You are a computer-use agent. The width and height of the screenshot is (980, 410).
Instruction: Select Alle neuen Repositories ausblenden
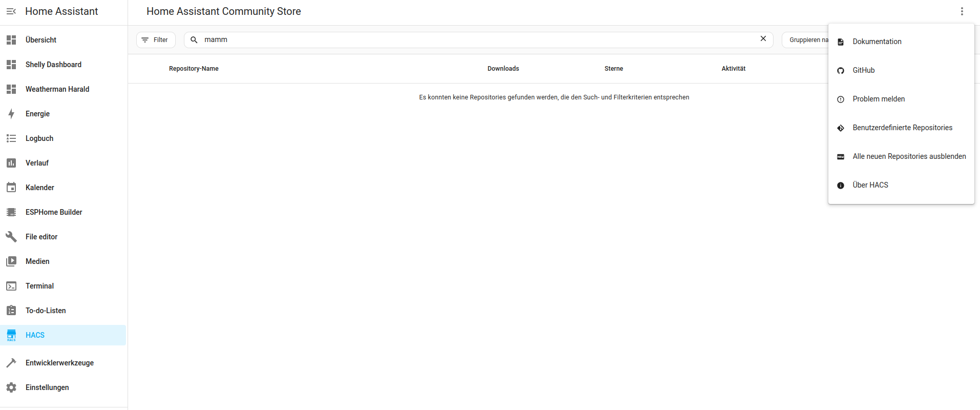coord(901,156)
